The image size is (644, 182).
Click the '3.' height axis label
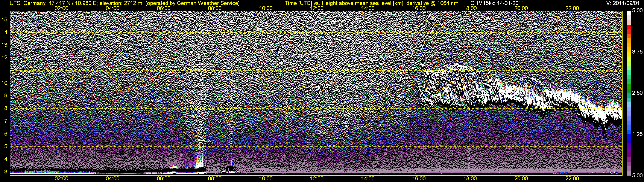6,172
